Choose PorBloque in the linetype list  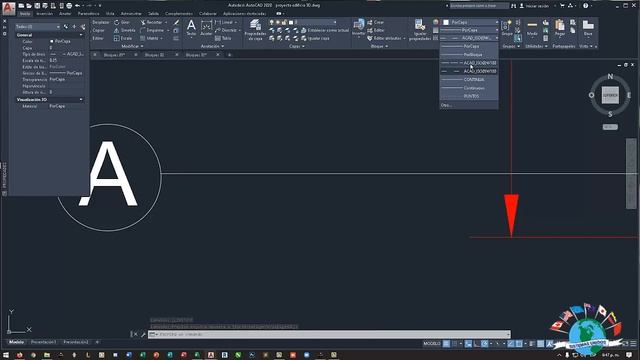pyautogui.click(x=469, y=55)
